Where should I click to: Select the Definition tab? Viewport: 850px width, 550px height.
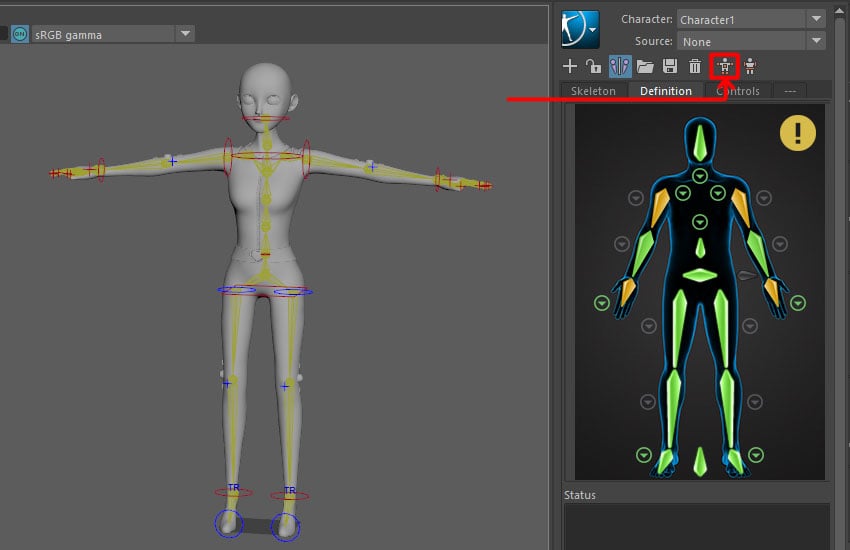coord(666,91)
